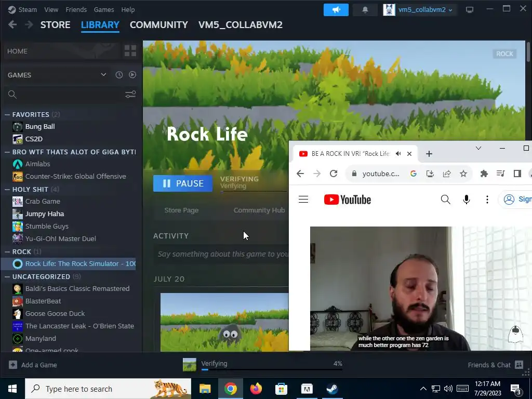
Task: Click the Steam library search magnifier
Action: click(x=12, y=95)
